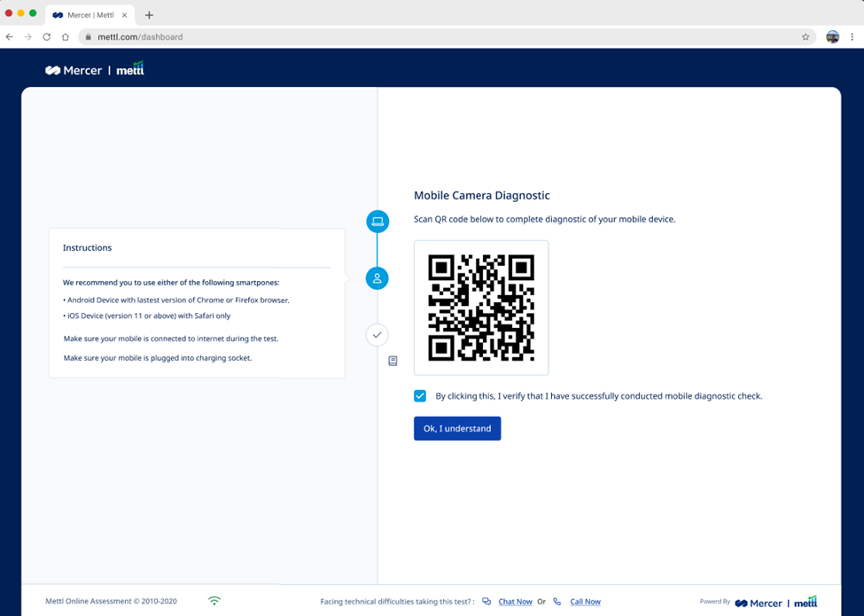Bookmark the page with the star icon
Image resolution: width=864 pixels, height=616 pixels.
(806, 37)
